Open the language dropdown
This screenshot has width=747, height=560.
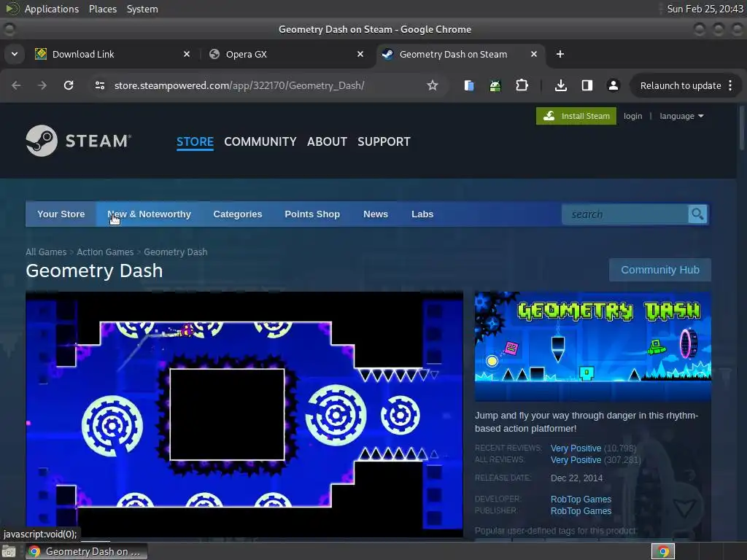681,116
